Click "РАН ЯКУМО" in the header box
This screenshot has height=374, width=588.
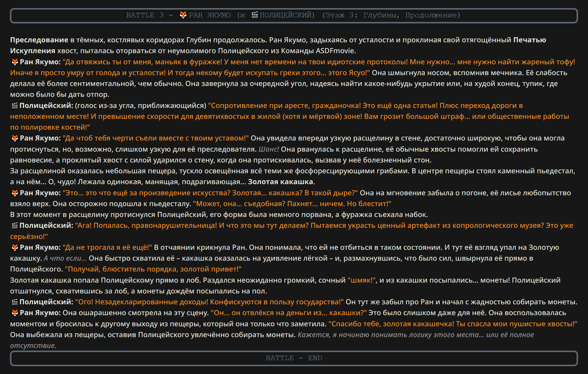tap(210, 15)
